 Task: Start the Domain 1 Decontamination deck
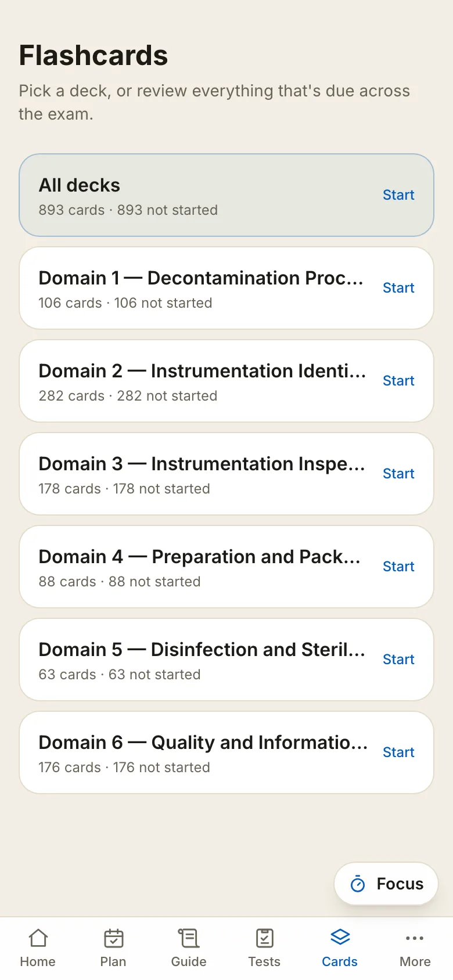pyautogui.click(x=398, y=288)
